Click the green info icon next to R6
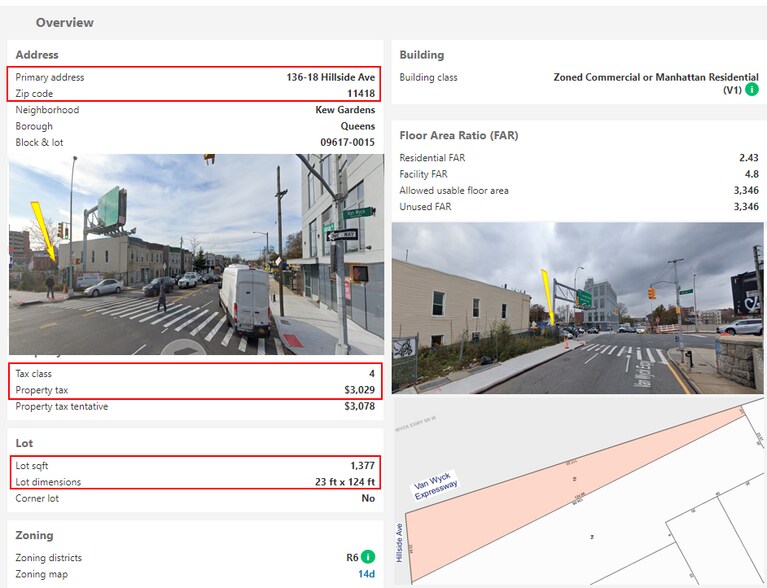The width and height of the screenshot is (767, 588). [x=368, y=557]
